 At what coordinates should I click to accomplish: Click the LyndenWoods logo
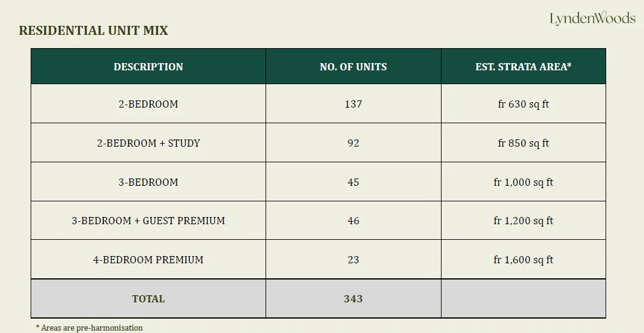pyautogui.click(x=592, y=19)
